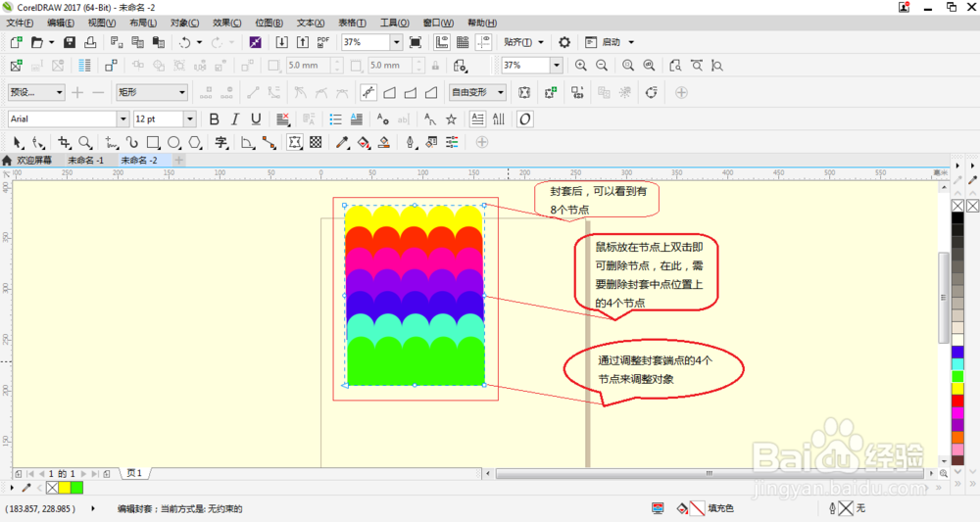Toggle unconstrained envelope mode

click(368, 92)
